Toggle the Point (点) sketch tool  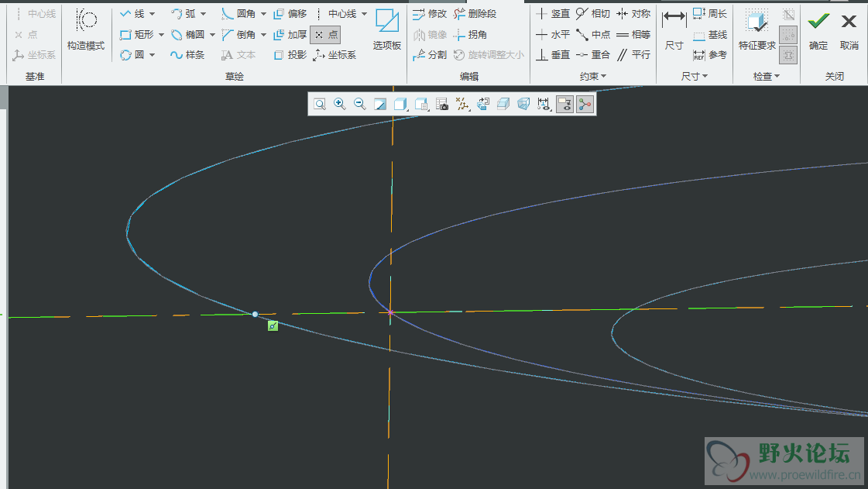pos(325,35)
